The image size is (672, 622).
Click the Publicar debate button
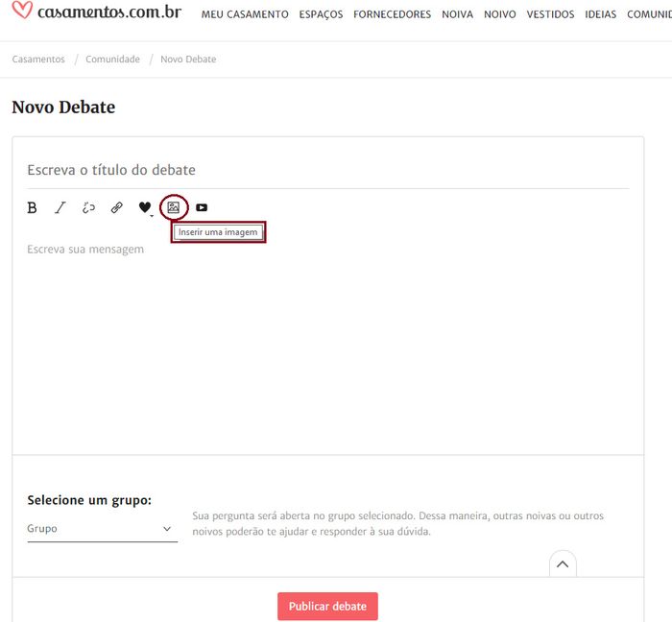pyautogui.click(x=328, y=606)
